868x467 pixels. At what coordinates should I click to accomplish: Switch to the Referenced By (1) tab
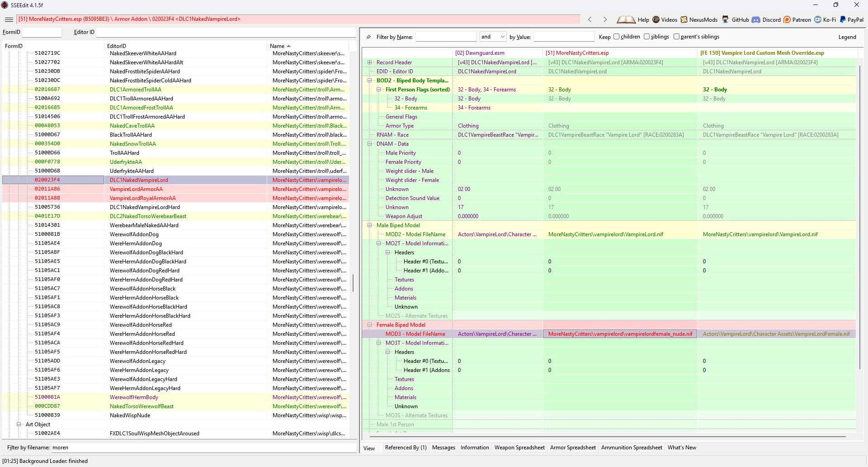pos(406,448)
